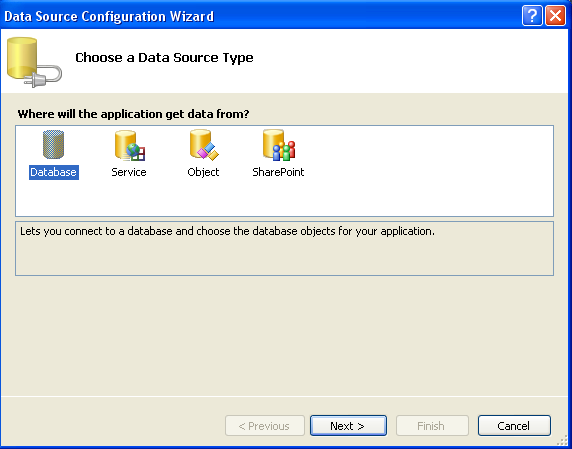Cancel the Data Source Configuration Wizard
The width and height of the screenshot is (572, 449).
(x=514, y=425)
